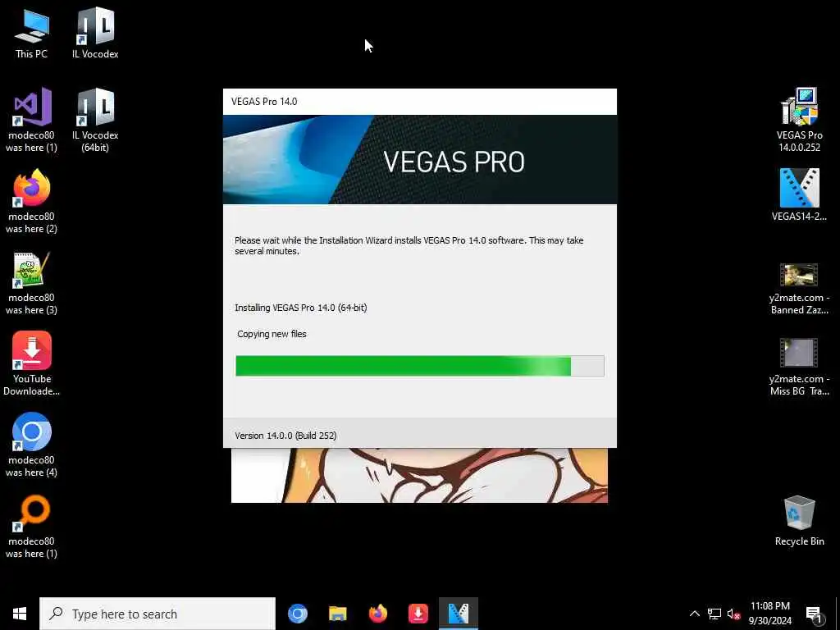Viewport: 840px width, 630px height.
Task: Select the This PC desktop icon
Action: click(32, 34)
